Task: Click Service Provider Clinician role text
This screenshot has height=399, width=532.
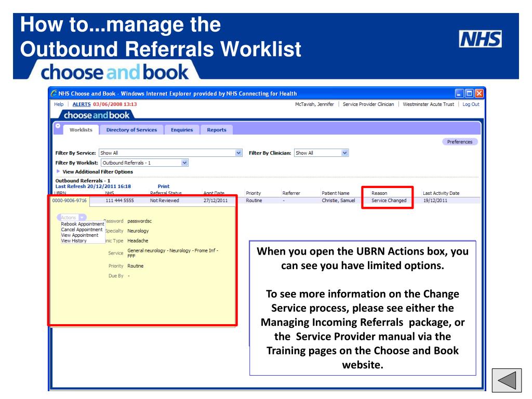Action: pyautogui.click(x=368, y=104)
